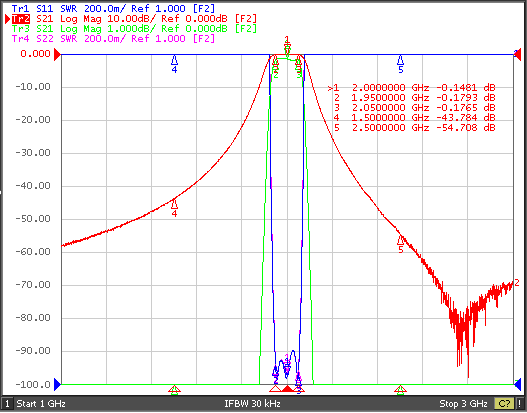Viewport: 527px width, 413px height.
Task: Click the Start 1 GHz field
Action: point(41,403)
